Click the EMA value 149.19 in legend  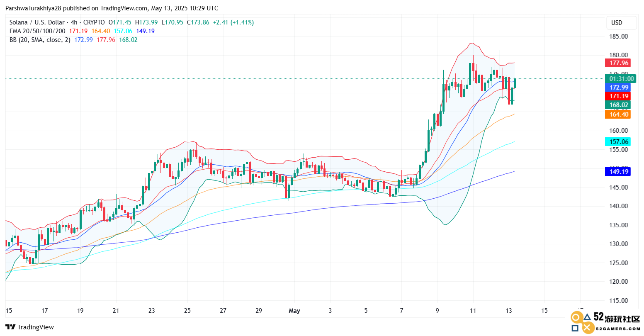[146, 31]
